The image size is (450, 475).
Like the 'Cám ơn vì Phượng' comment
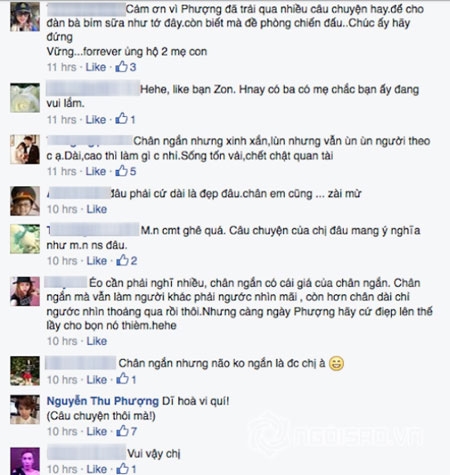(x=96, y=67)
